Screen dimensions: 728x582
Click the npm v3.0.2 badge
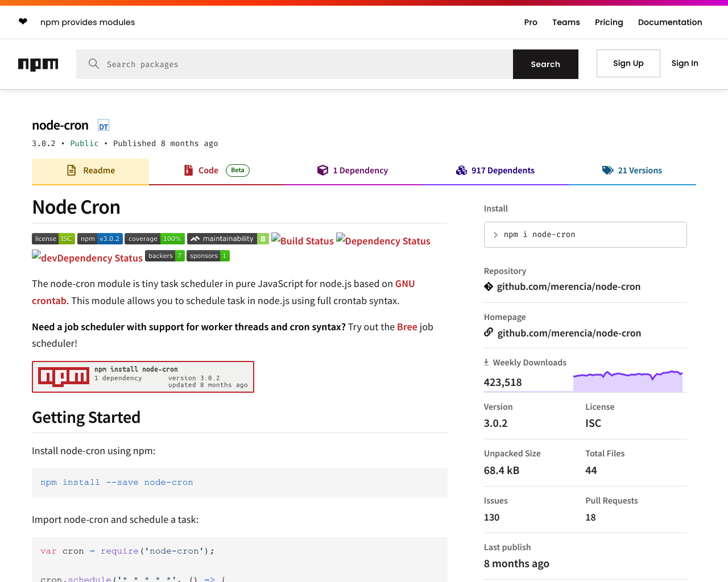100,239
